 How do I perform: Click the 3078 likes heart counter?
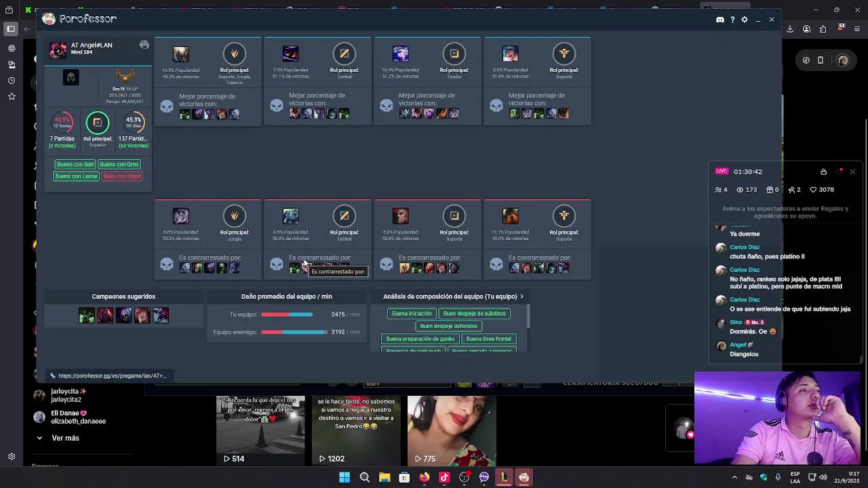tap(823, 190)
